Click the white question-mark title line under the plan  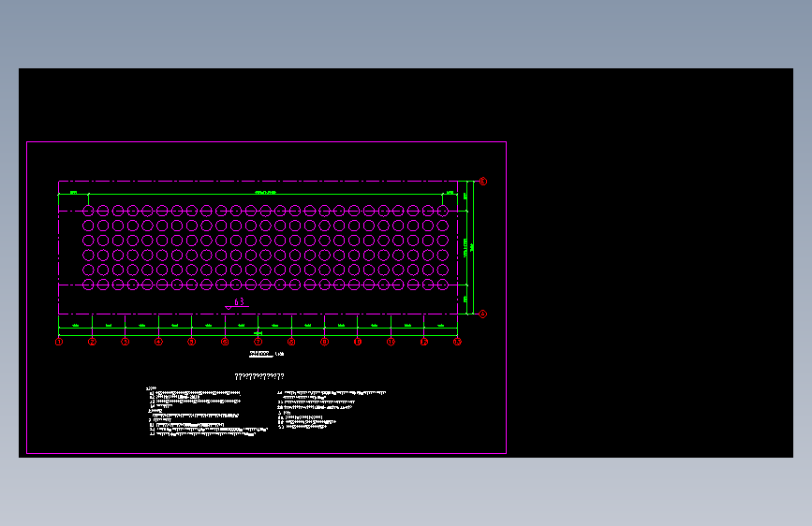coord(259,376)
